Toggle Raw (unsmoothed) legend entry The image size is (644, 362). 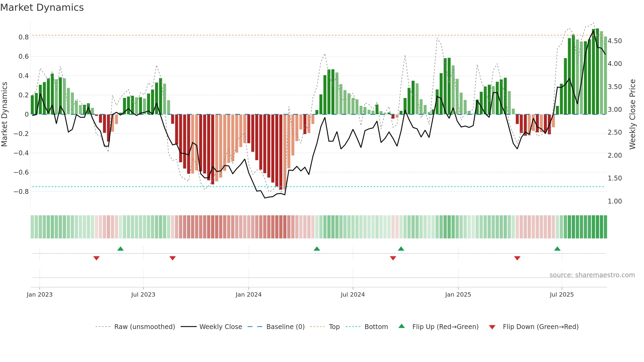click(135, 327)
